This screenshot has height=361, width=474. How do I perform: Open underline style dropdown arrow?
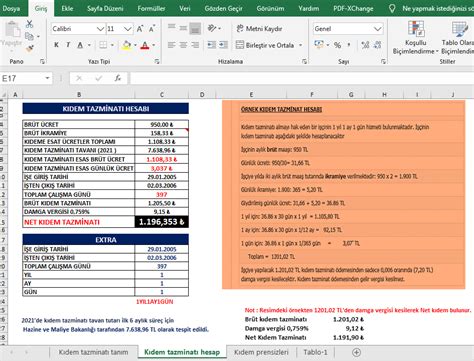tap(89, 45)
